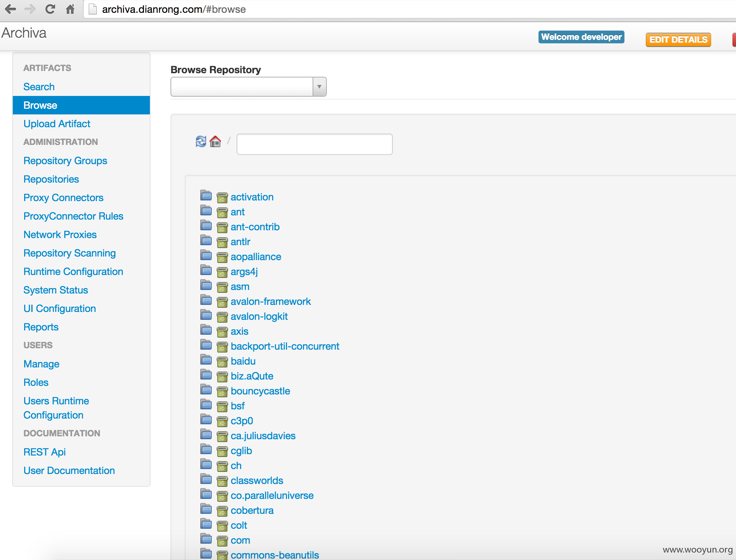Open Repository Groups administration

pyautogui.click(x=65, y=161)
